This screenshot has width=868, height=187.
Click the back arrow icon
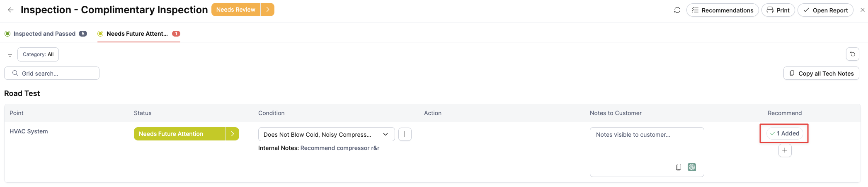click(11, 10)
